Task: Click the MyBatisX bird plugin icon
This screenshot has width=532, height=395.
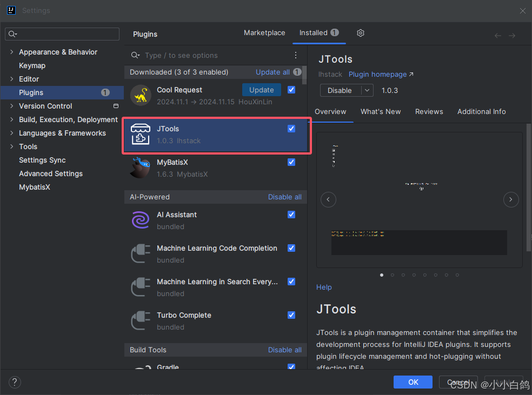Action: pos(141,168)
